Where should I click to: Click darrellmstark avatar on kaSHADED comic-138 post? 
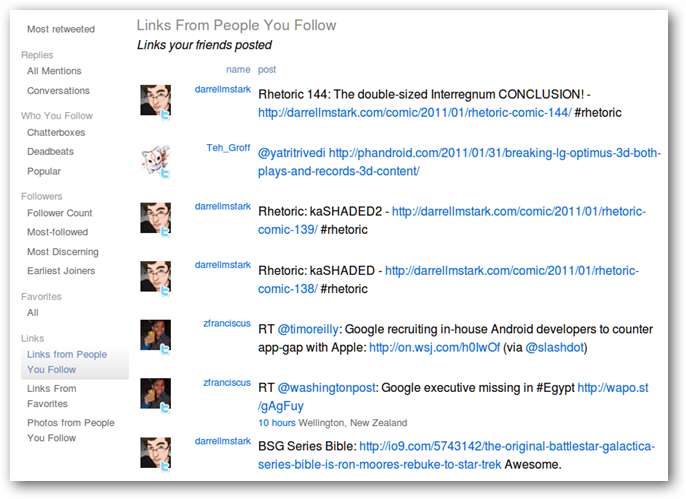point(154,276)
